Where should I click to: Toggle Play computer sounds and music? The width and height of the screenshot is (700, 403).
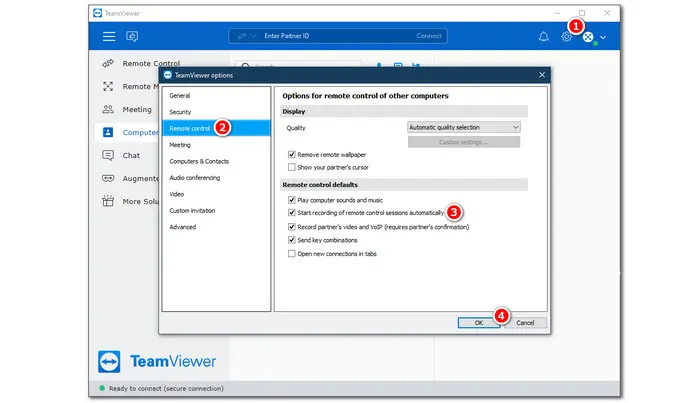point(292,200)
